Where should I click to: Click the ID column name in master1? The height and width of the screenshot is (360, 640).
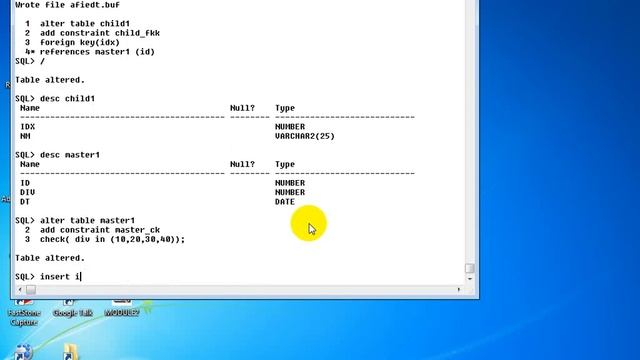(25, 183)
